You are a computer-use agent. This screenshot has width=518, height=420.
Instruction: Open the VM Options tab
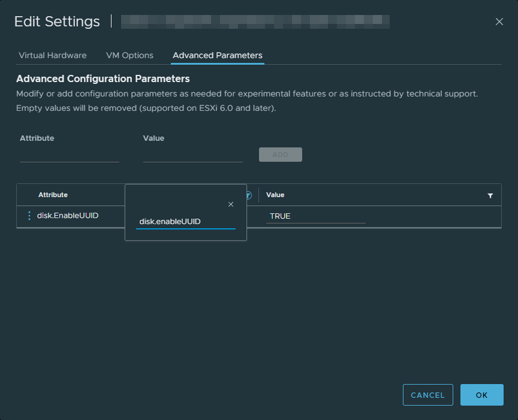coord(129,55)
